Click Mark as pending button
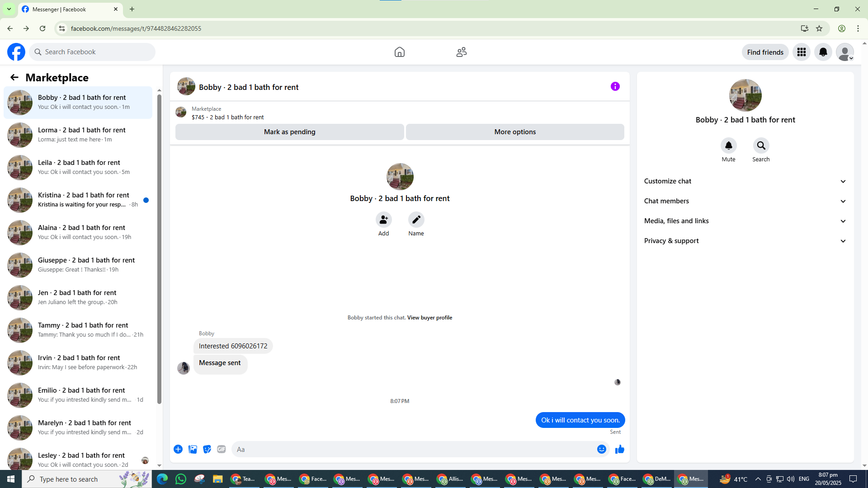This screenshot has width=868, height=488. [x=289, y=132]
